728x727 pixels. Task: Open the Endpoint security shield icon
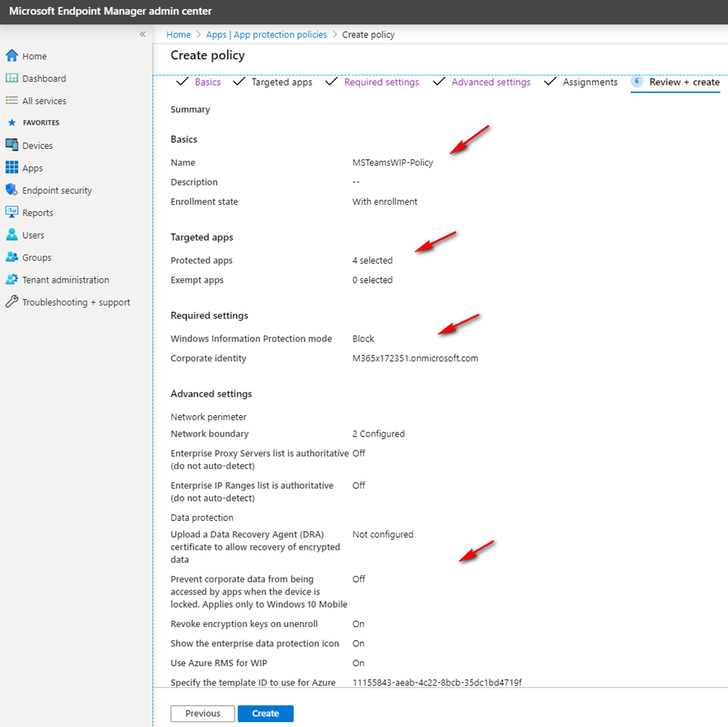tap(12, 189)
